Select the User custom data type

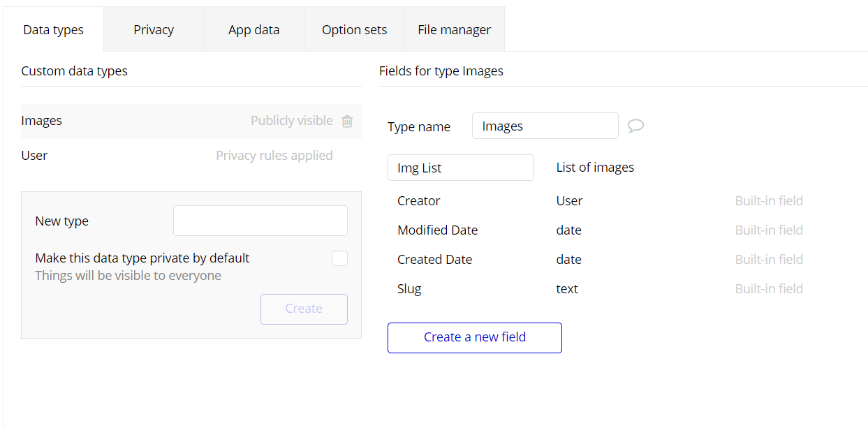point(34,156)
